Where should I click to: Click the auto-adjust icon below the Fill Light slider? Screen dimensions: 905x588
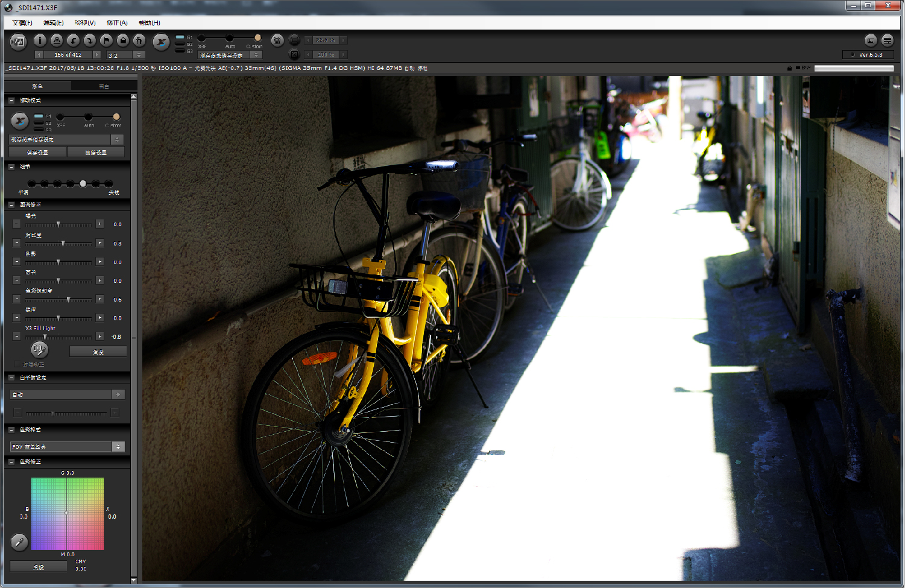39,349
